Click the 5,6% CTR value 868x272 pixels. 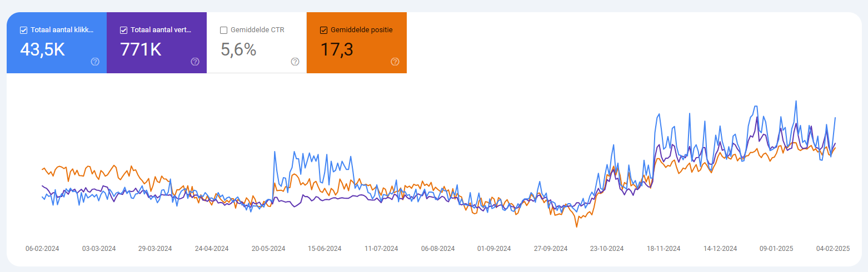click(x=238, y=50)
